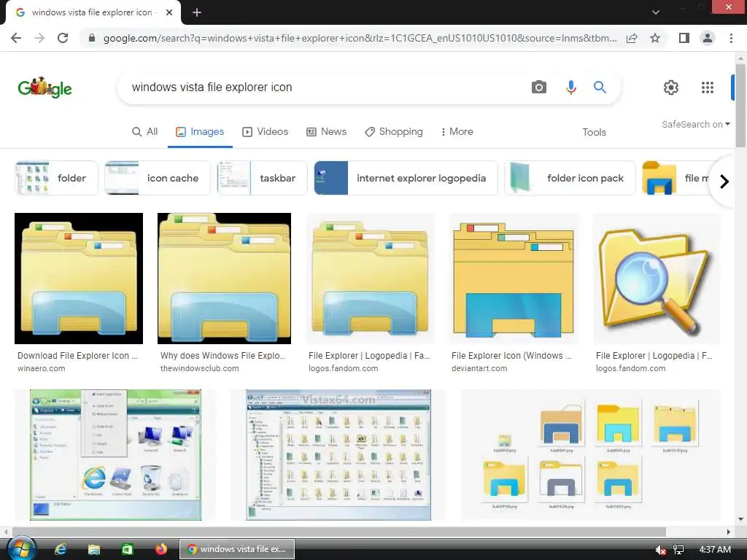Select internet explorer logopedia chip

[406, 178]
